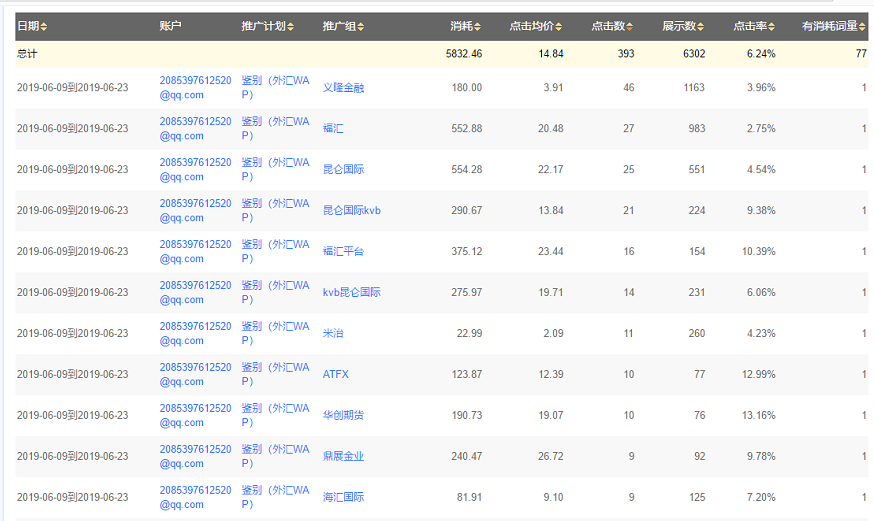
Task: Select the 总计 row label
Action: pyautogui.click(x=27, y=53)
